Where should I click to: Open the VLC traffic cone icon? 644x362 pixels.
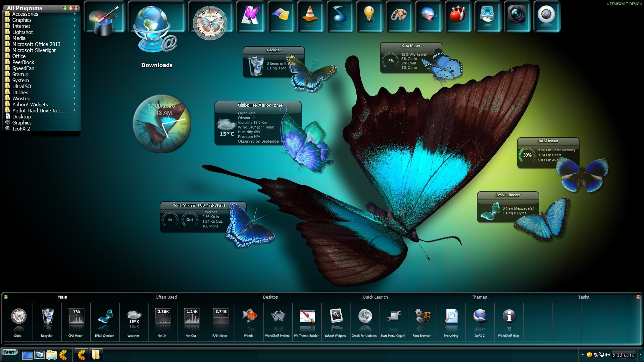pos(310,16)
